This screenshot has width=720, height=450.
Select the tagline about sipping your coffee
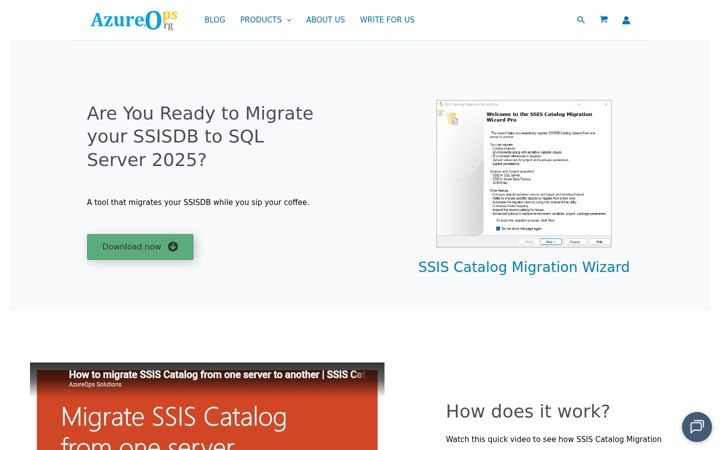pyautogui.click(x=198, y=202)
